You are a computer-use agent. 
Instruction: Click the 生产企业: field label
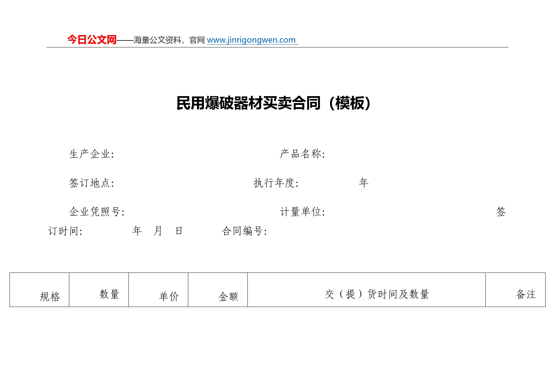click(91, 154)
